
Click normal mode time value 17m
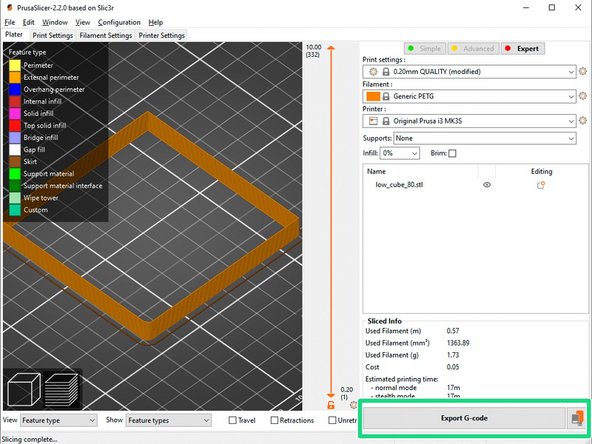(x=453, y=388)
